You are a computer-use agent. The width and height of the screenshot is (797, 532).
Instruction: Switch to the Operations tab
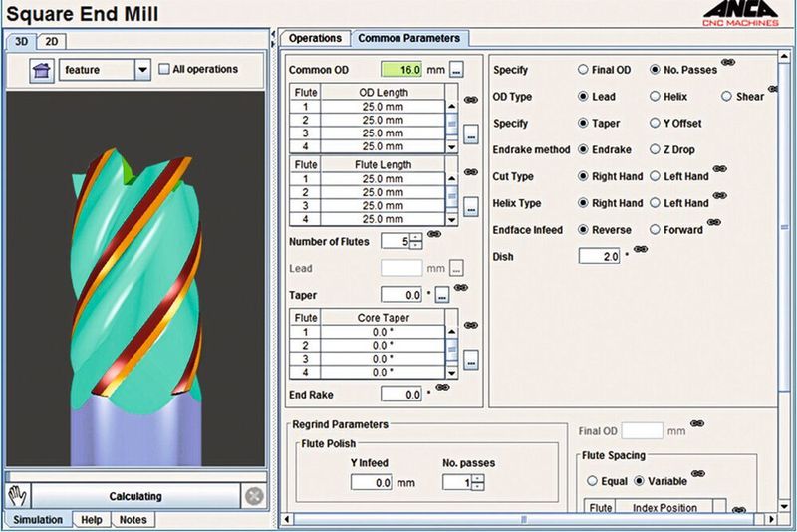[x=315, y=38]
